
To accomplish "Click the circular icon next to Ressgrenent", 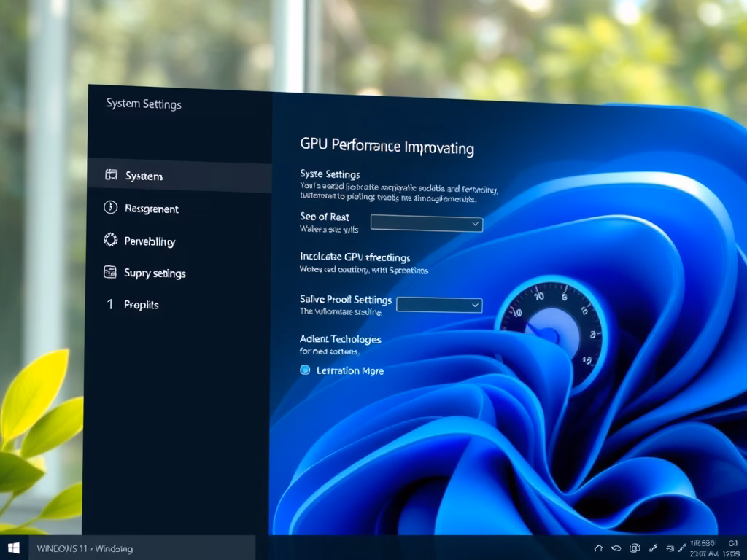I will (x=111, y=207).
